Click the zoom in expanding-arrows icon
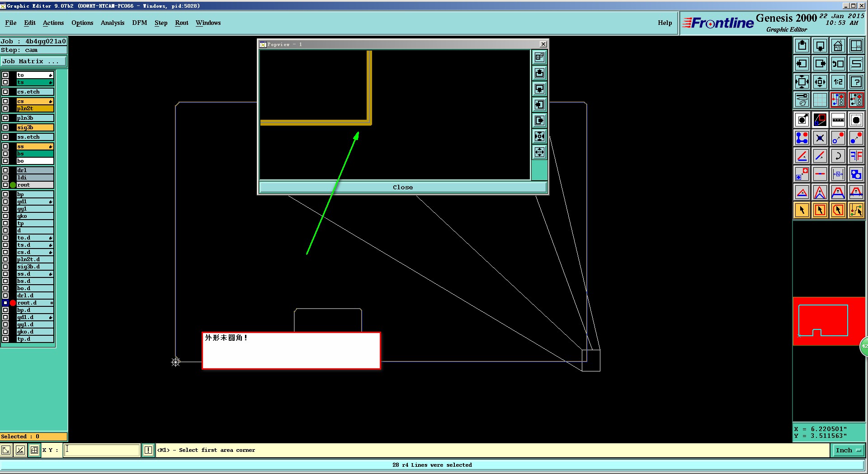This screenshot has height=474, width=868. tap(802, 82)
